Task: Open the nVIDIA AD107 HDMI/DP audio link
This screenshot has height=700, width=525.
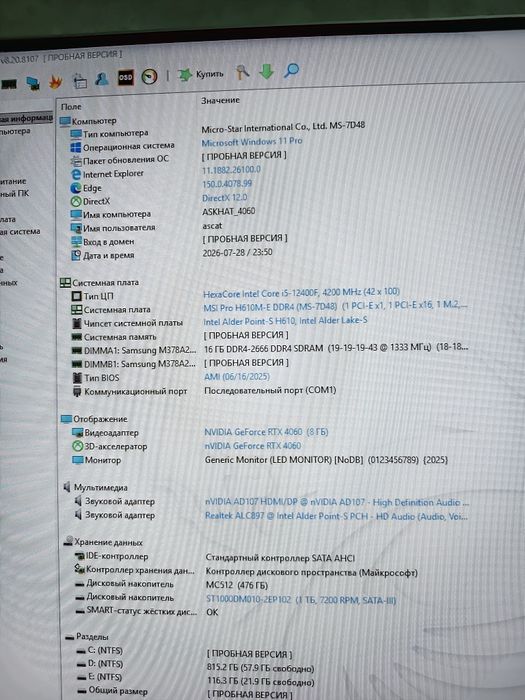Action: pos(337,502)
